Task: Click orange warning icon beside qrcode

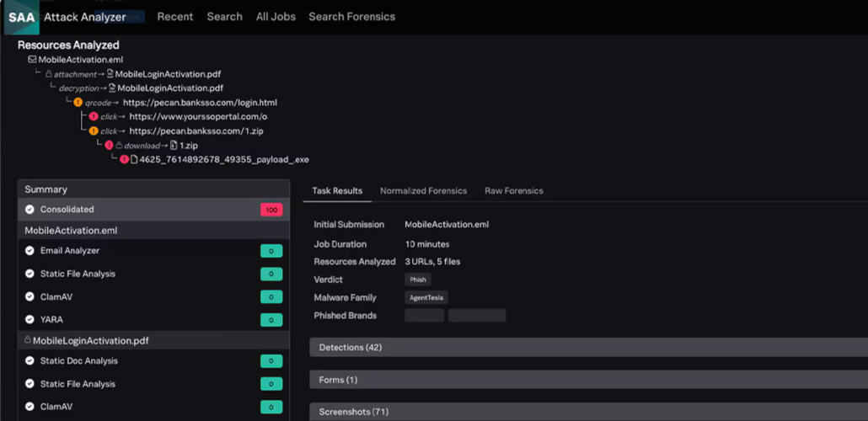Action: pyautogui.click(x=78, y=103)
